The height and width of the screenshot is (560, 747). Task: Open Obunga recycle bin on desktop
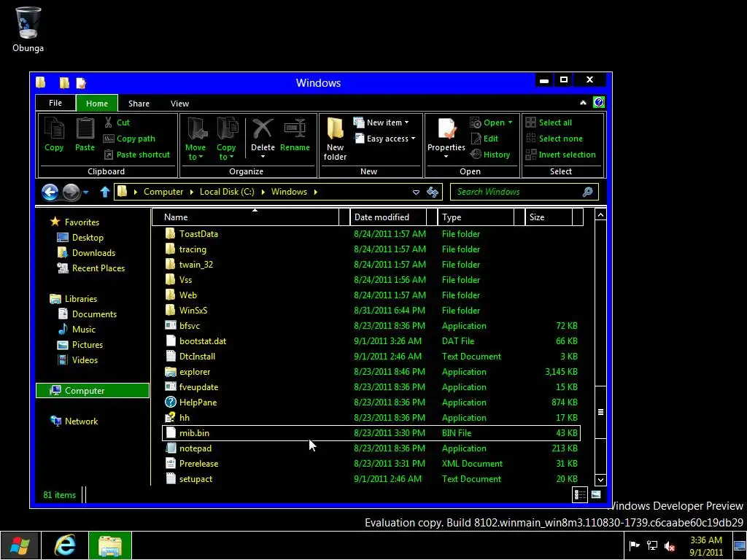point(28,29)
